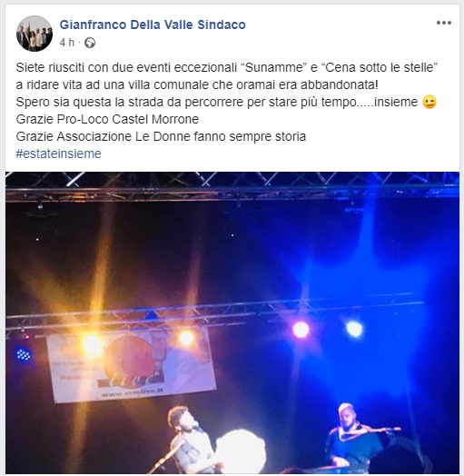Visit the Gianfranco Della Valle Sindaco page
This screenshot has height=476, width=464.
pos(153,25)
